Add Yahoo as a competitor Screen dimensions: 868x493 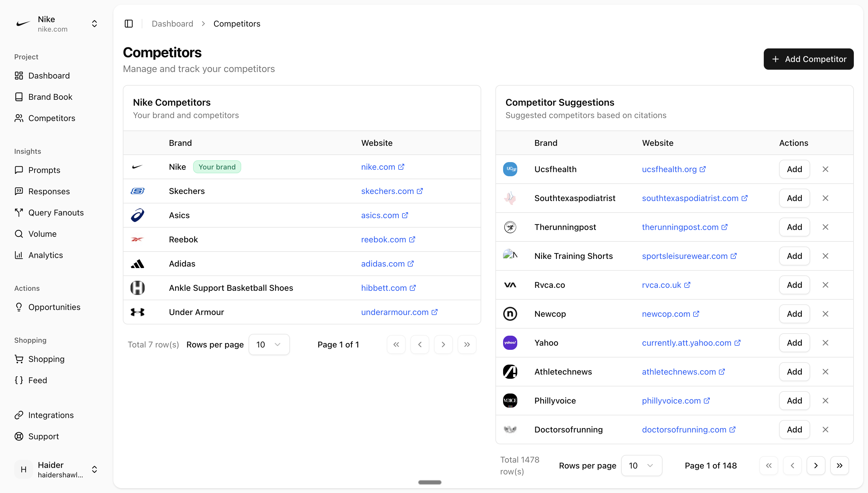coord(794,342)
